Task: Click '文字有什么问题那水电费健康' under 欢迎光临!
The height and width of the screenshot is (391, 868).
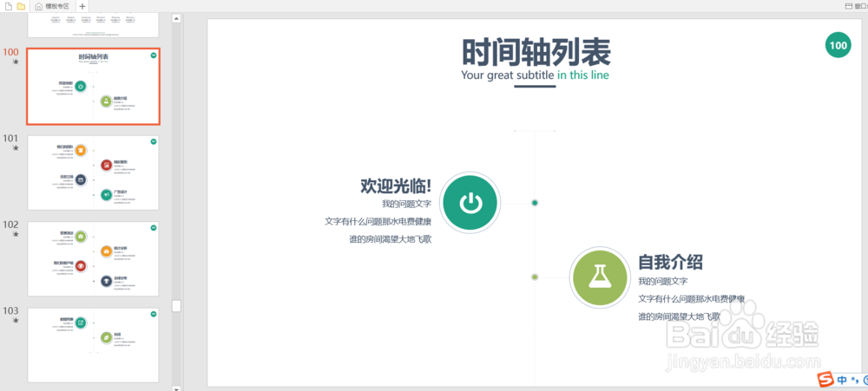Action: [x=378, y=222]
